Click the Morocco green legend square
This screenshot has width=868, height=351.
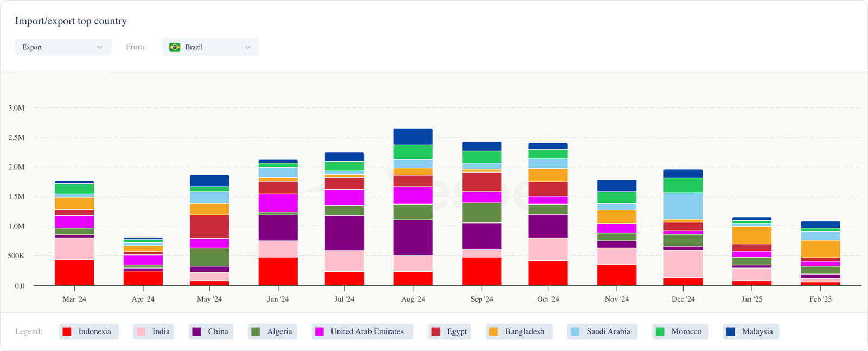tap(660, 331)
